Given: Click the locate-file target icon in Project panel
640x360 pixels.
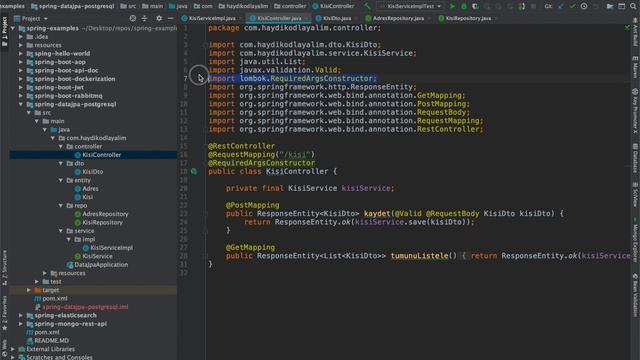Looking at the screenshot, I should click(x=133, y=18).
